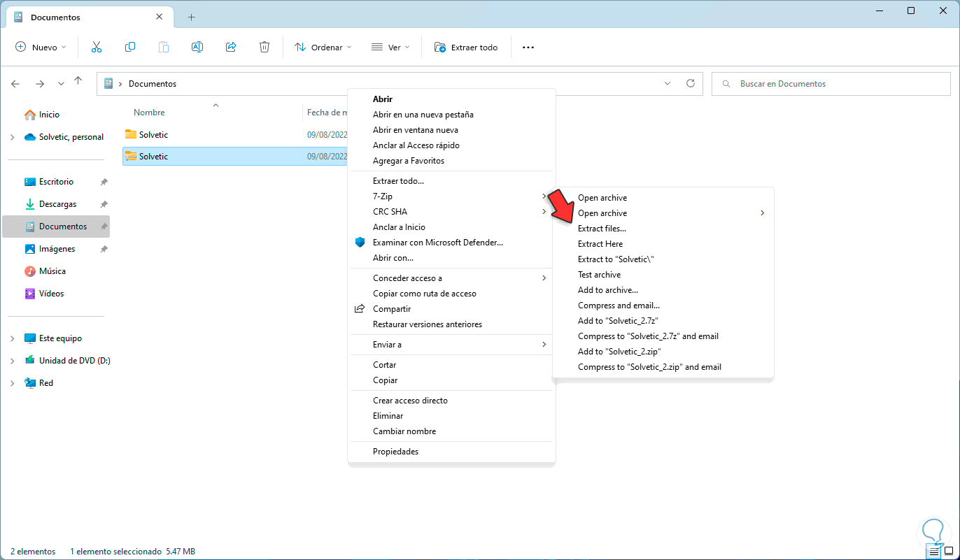The height and width of the screenshot is (560, 960).
Task: Choose Propiedades in the context menu
Action: tap(396, 452)
